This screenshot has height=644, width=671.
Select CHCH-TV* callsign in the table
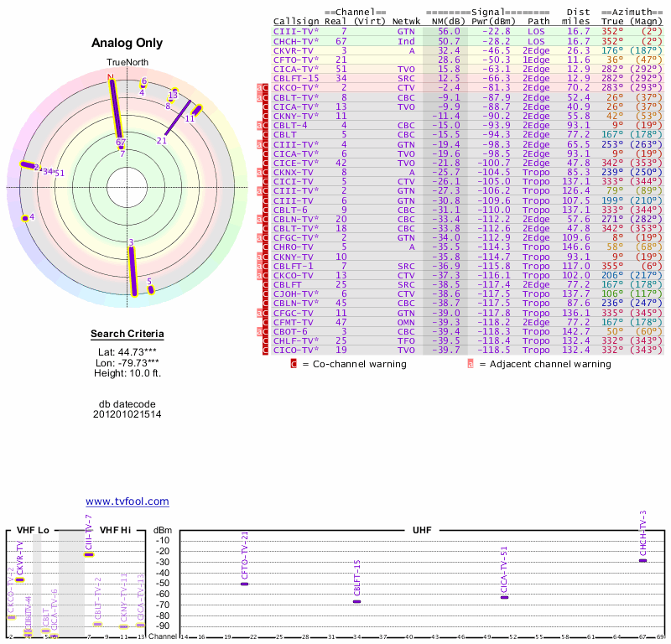pyautogui.click(x=295, y=41)
